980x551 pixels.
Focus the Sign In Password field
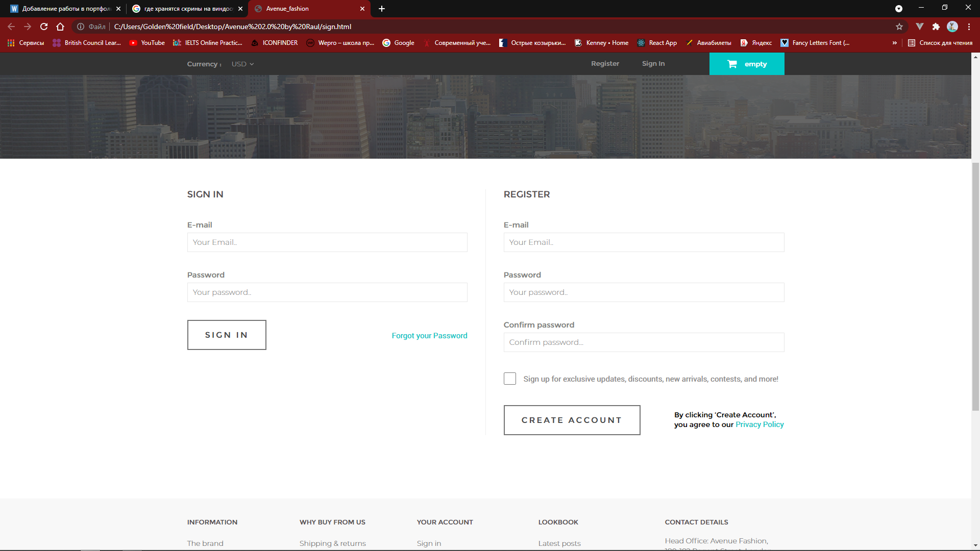point(327,292)
